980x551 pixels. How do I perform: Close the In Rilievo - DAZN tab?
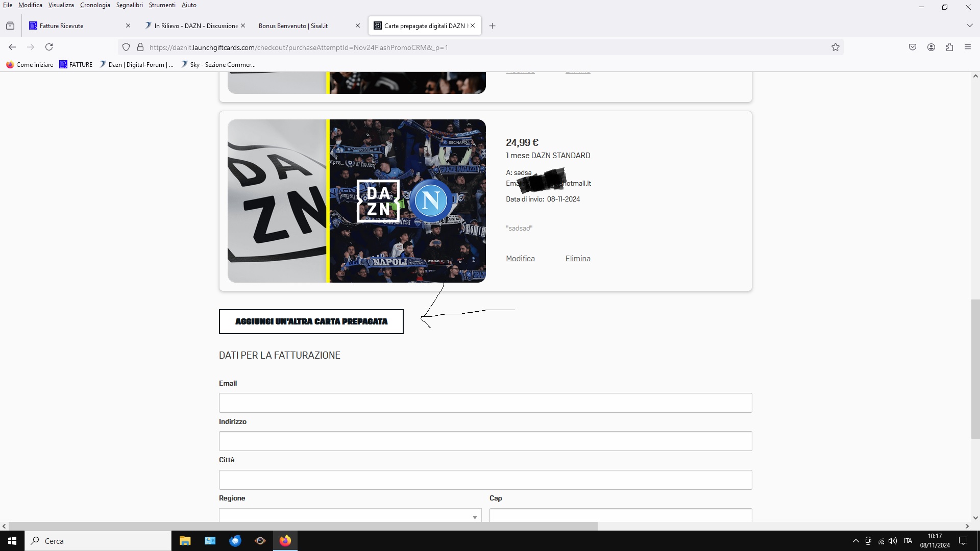[242, 26]
